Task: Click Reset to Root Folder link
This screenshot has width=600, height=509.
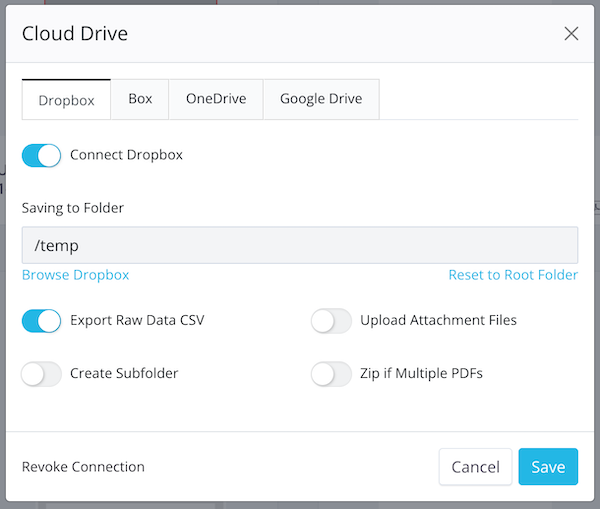Action: click(x=512, y=275)
